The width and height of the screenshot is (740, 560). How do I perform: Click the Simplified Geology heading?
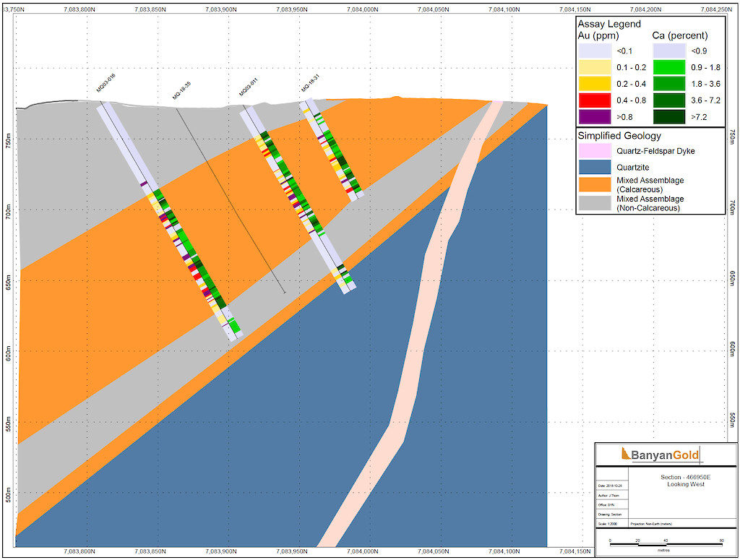[619, 135]
